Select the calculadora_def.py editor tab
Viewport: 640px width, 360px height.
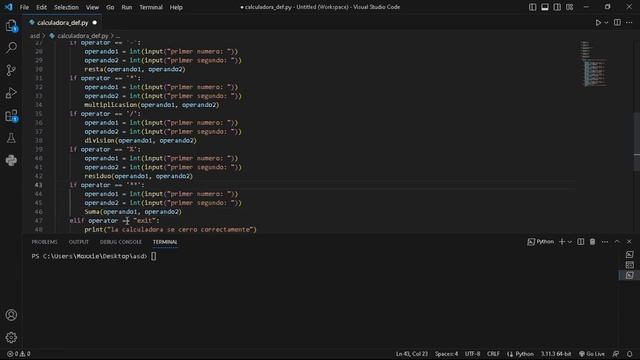point(62,23)
